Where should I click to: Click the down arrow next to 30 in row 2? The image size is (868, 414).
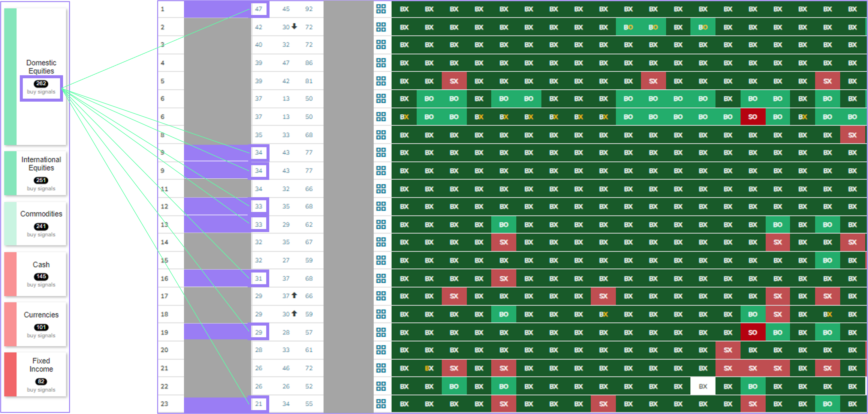tap(294, 26)
